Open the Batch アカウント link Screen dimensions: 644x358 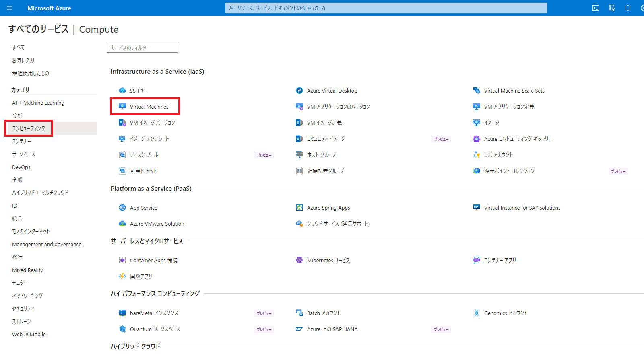(324, 313)
